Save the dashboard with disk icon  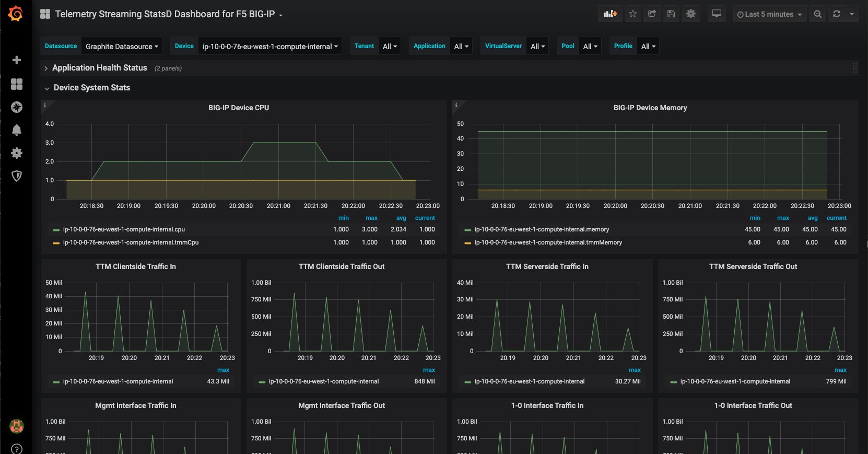point(671,14)
